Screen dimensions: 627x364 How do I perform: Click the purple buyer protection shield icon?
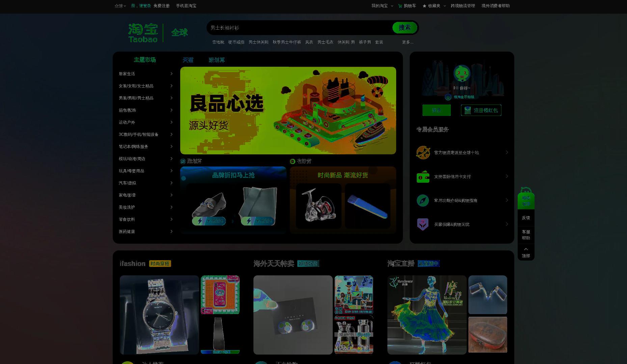(x=423, y=224)
